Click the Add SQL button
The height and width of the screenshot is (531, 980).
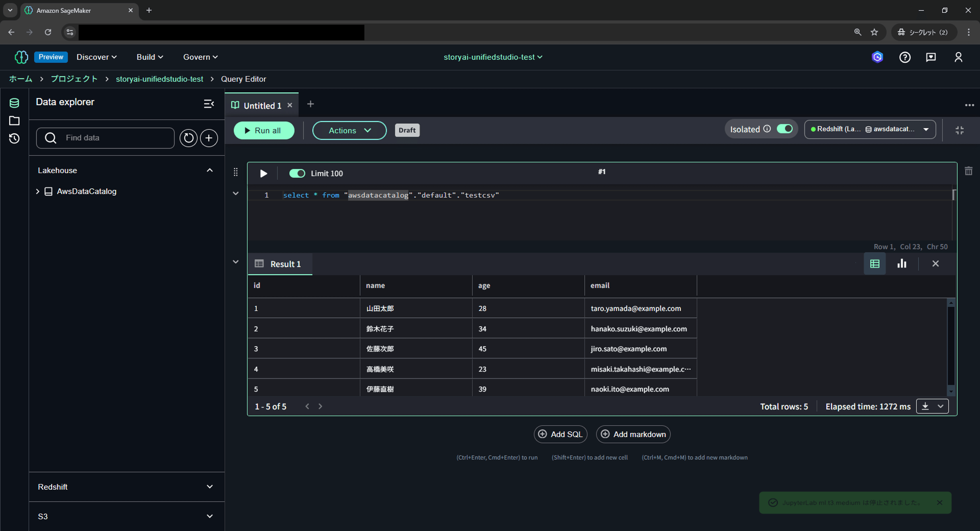coord(560,434)
